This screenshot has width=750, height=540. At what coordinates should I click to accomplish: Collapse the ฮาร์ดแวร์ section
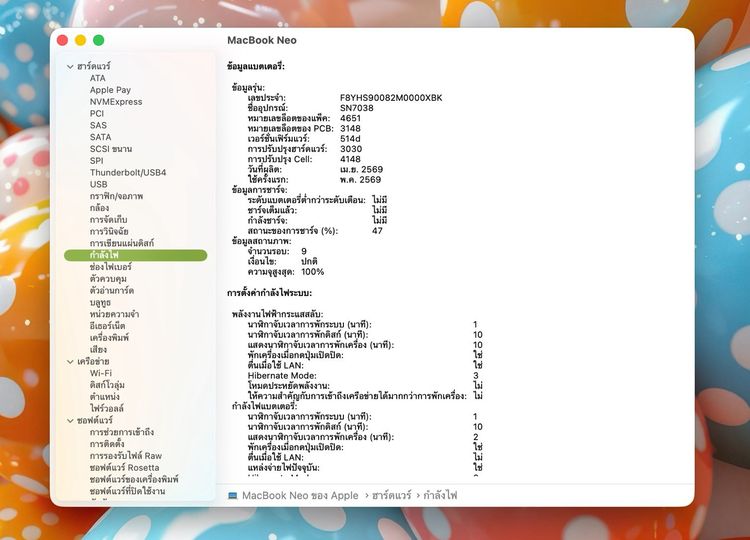click(70, 66)
